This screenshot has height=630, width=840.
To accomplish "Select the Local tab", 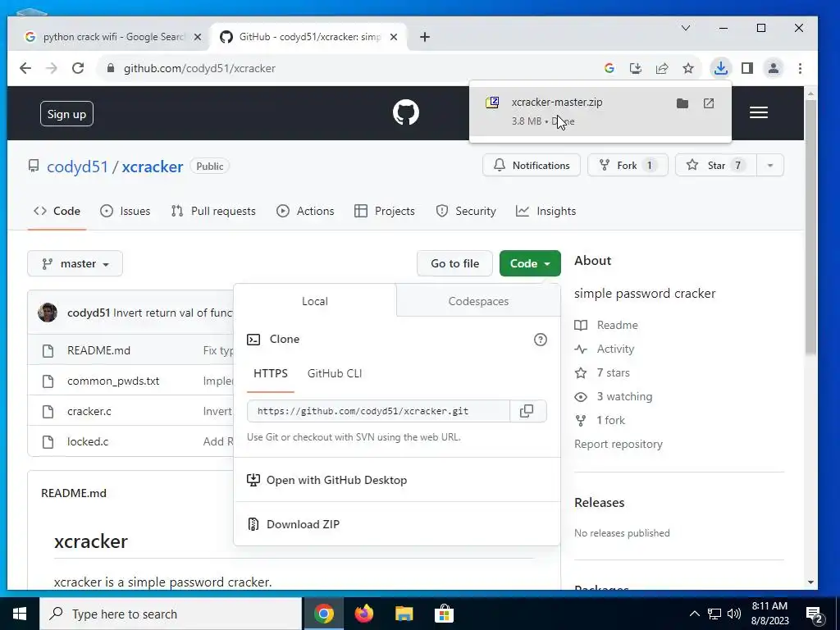I will (315, 301).
